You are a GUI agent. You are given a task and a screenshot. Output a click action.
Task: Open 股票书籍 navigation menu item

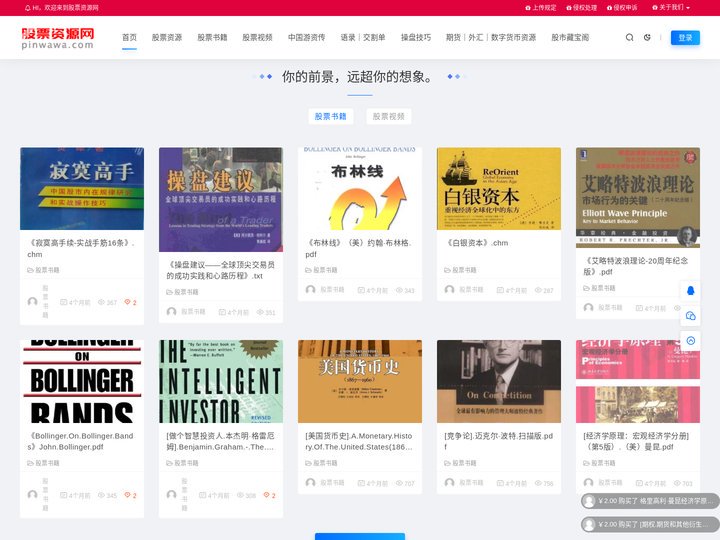click(x=212, y=37)
